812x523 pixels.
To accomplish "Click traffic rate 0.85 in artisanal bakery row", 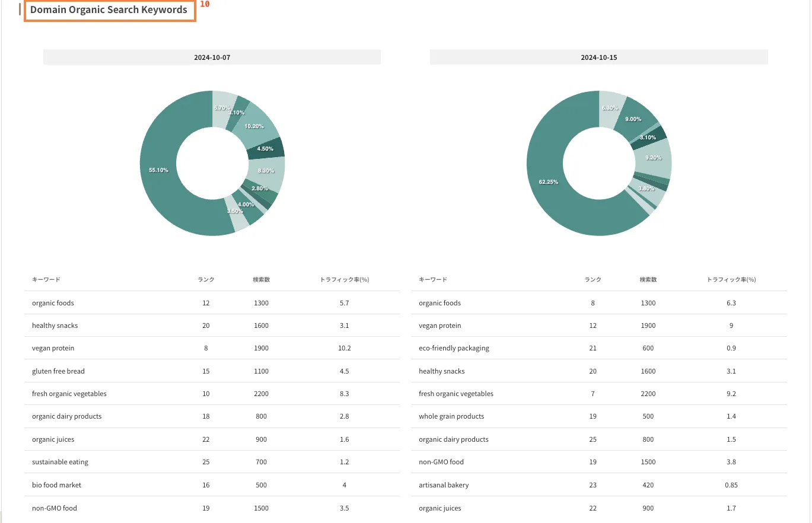I will [731, 485].
